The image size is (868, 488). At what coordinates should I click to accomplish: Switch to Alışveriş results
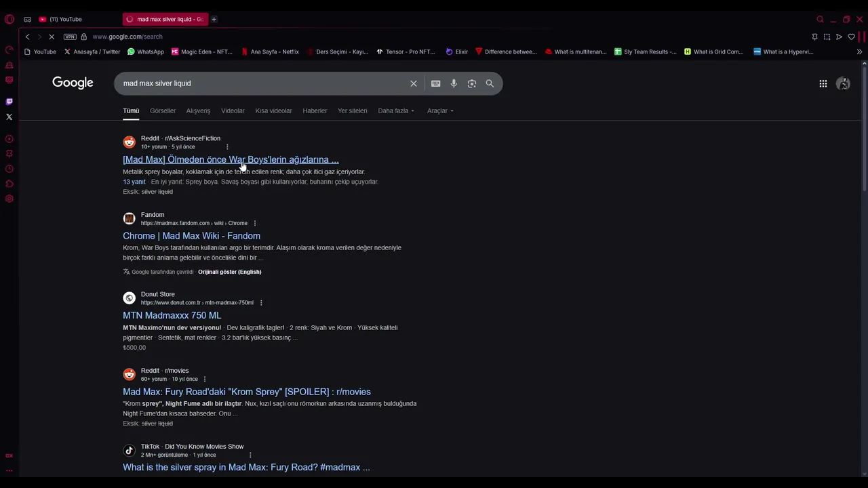tap(198, 110)
